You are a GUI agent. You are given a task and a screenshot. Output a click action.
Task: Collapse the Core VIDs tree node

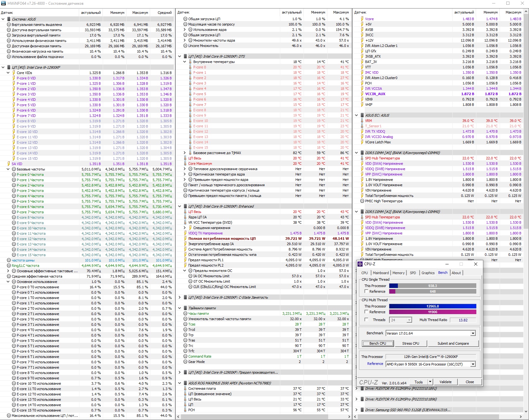[8, 73]
